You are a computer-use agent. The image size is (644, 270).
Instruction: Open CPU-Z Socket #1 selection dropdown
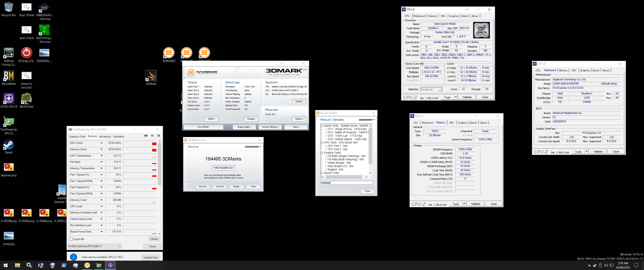coord(431,89)
